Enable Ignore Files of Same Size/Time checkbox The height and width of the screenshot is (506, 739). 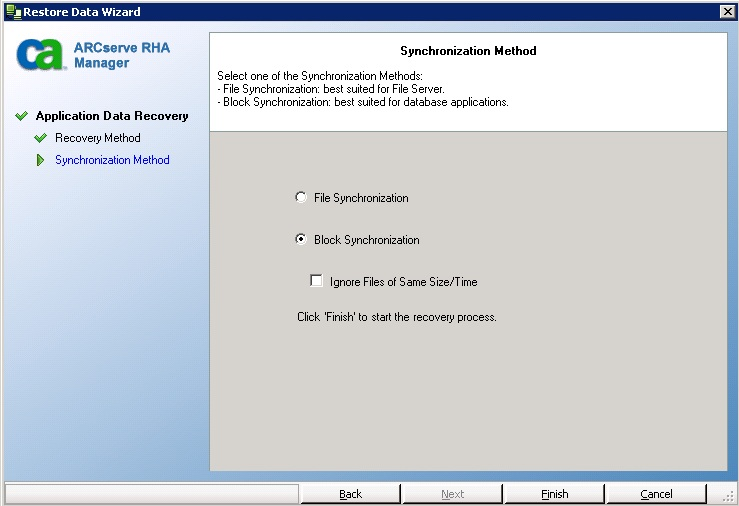(316, 281)
